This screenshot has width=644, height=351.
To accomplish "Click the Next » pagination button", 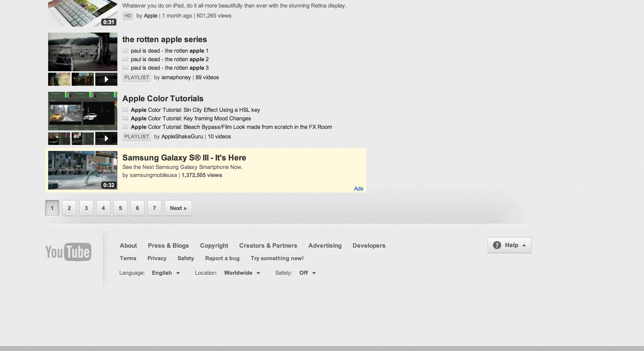I will [x=178, y=208].
